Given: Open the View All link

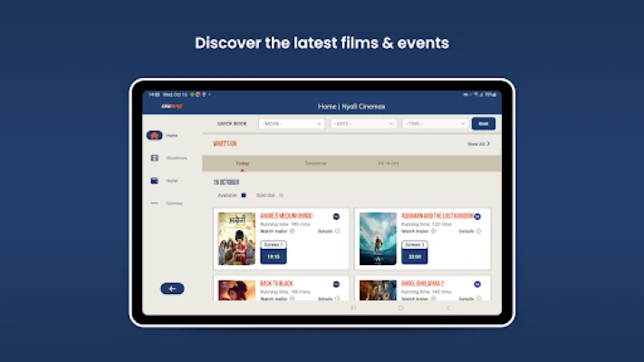Looking at the screenshot, I should 478,144.
